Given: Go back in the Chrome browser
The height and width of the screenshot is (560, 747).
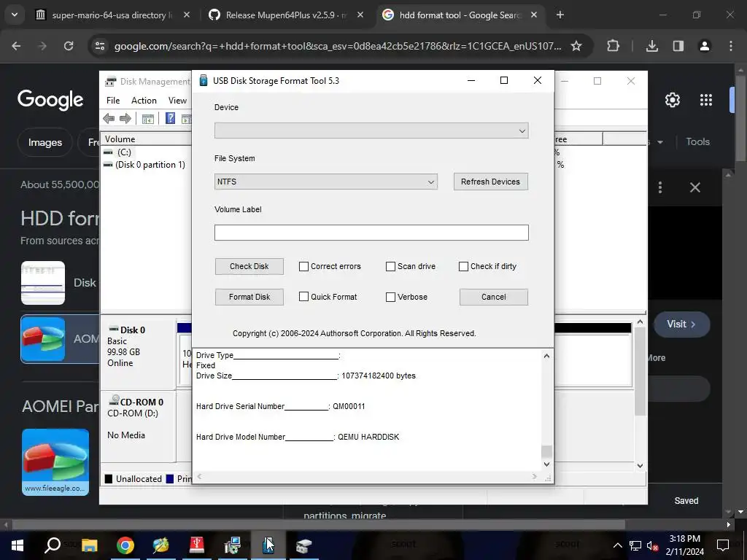Looking at the screenshot, I should tap(16, 46).
